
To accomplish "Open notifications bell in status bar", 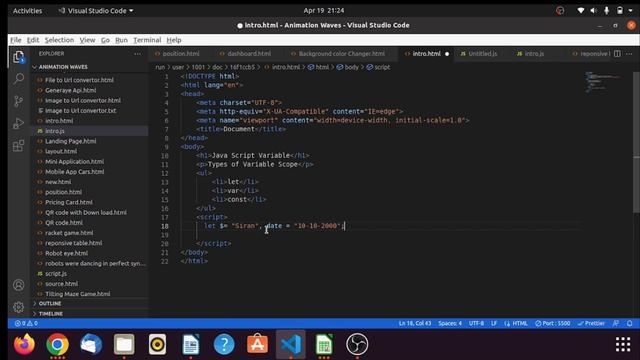I will click(x=629, y=323).
